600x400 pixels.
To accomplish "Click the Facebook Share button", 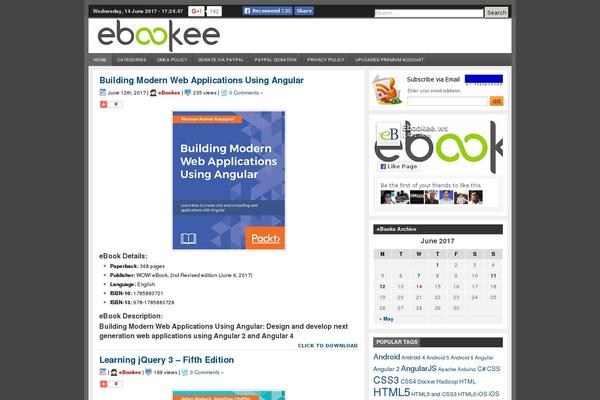I will tap(304, 11).
